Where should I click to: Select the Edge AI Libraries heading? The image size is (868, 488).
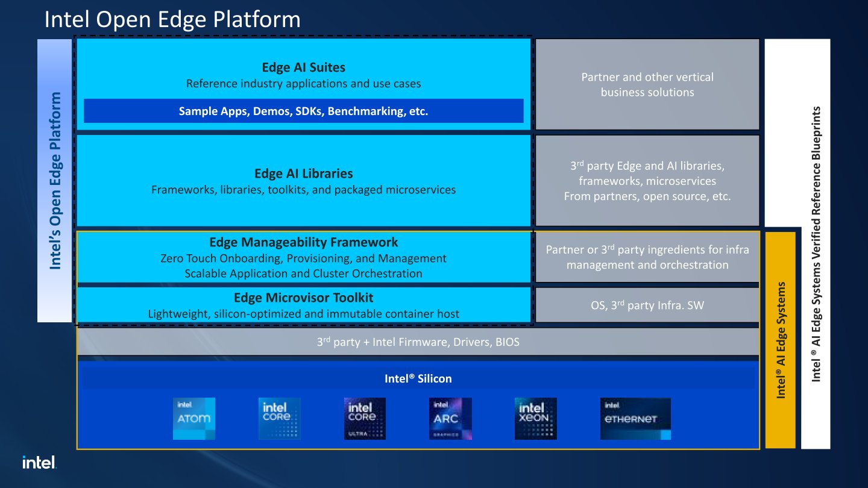click(x=303, y=174)
